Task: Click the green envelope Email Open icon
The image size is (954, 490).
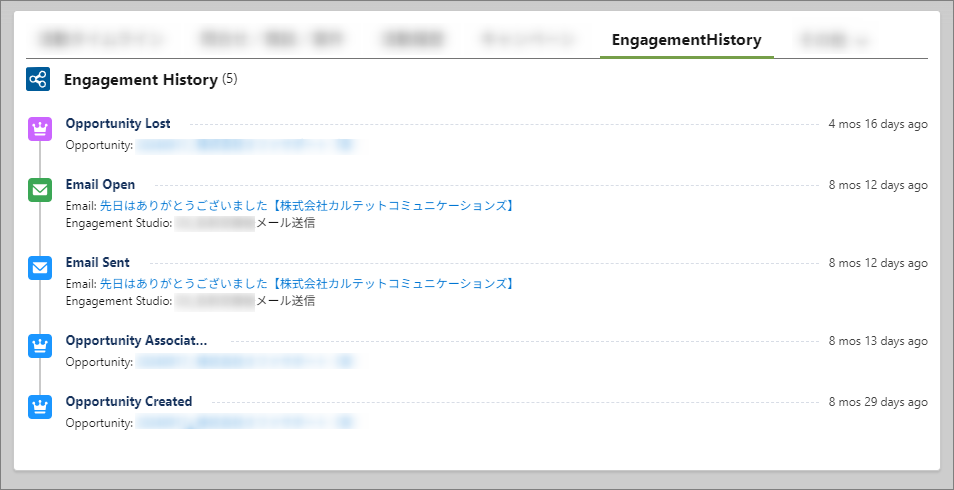Action: coord(40,190)
